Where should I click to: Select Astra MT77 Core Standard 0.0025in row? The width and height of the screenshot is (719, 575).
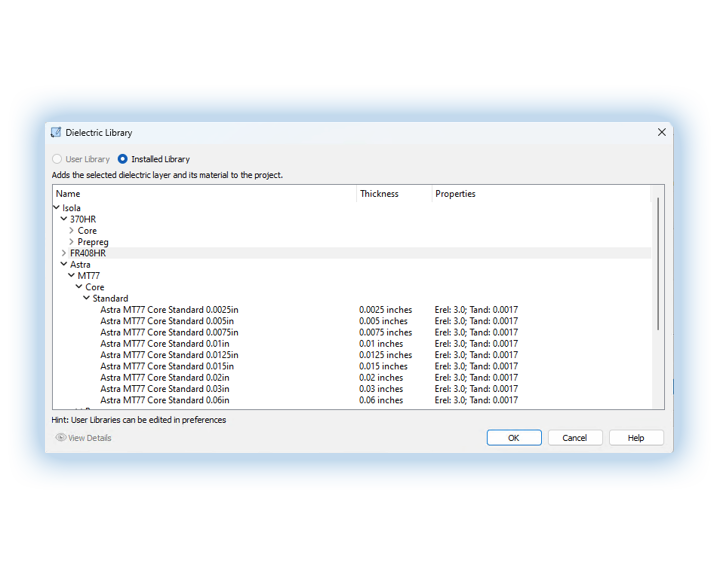coord(169,310)
